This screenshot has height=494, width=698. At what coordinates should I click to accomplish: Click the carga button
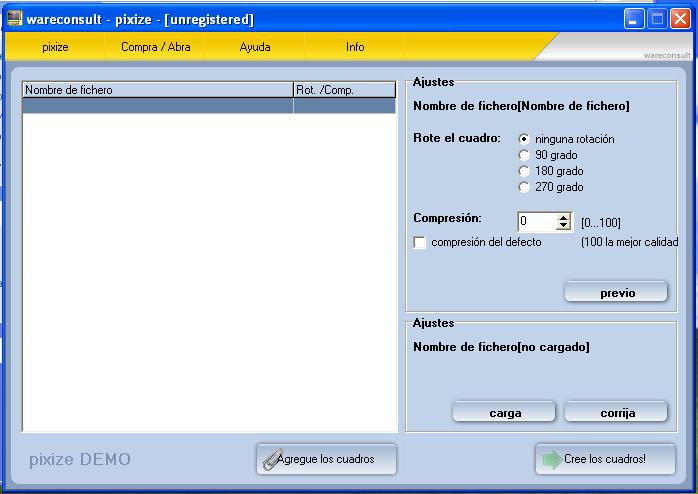click(504, 413)
